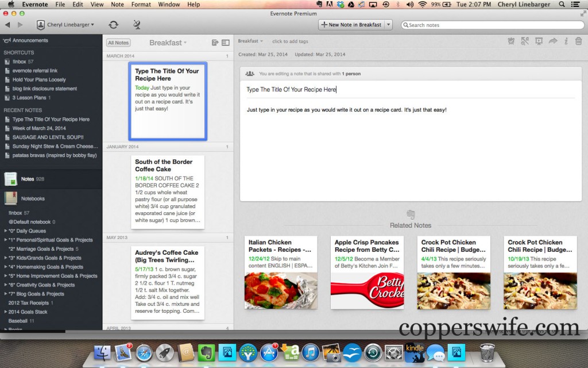Open the New Note dropdown arrow
Viewport: 588px width, 368px height.
(389, 25)
